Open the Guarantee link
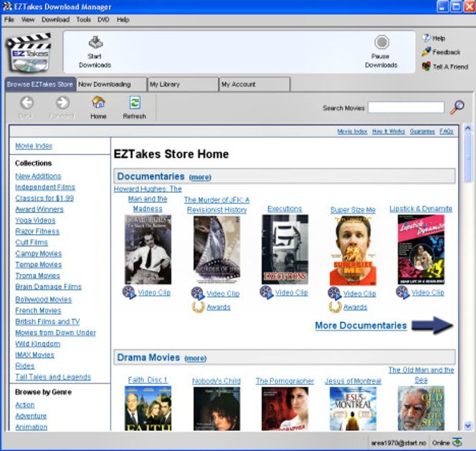Image resolution: width=476 pixels, height=451 pixels. pyautogui.click(x=422, y=131)
